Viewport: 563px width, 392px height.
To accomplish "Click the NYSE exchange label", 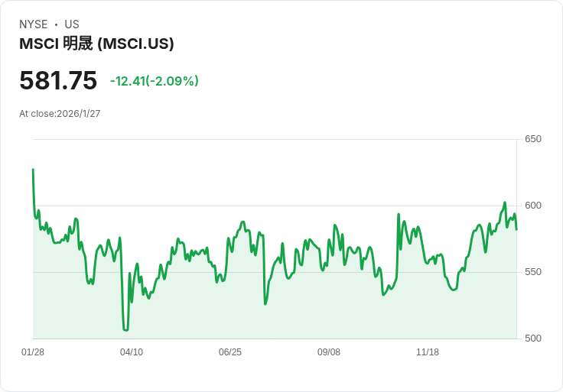I will tap(33, 24).
